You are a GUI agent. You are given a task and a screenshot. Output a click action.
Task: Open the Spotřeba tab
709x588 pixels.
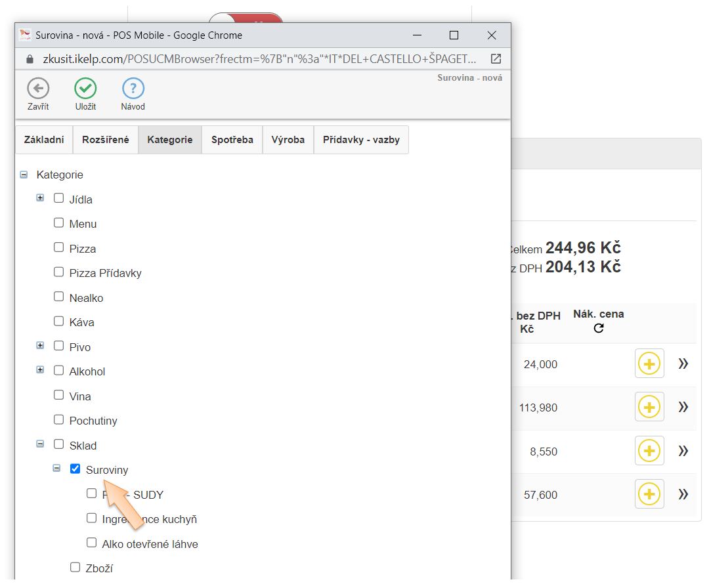pyautogui.click(x=232, y=140)
